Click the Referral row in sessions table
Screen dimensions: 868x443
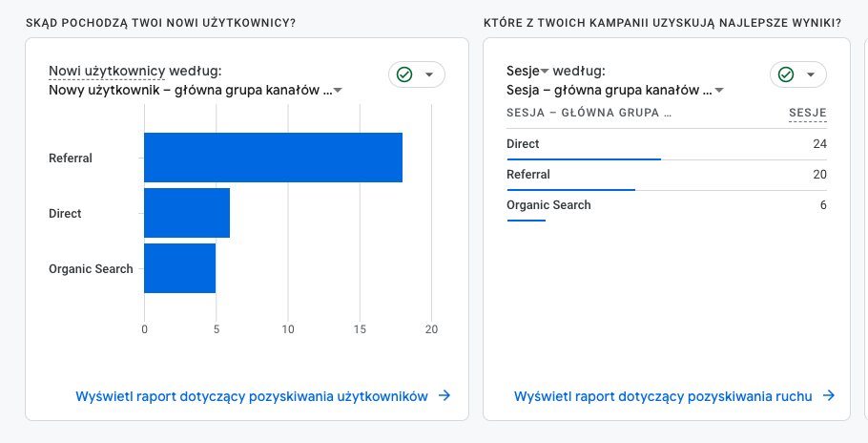coord(667,175)
